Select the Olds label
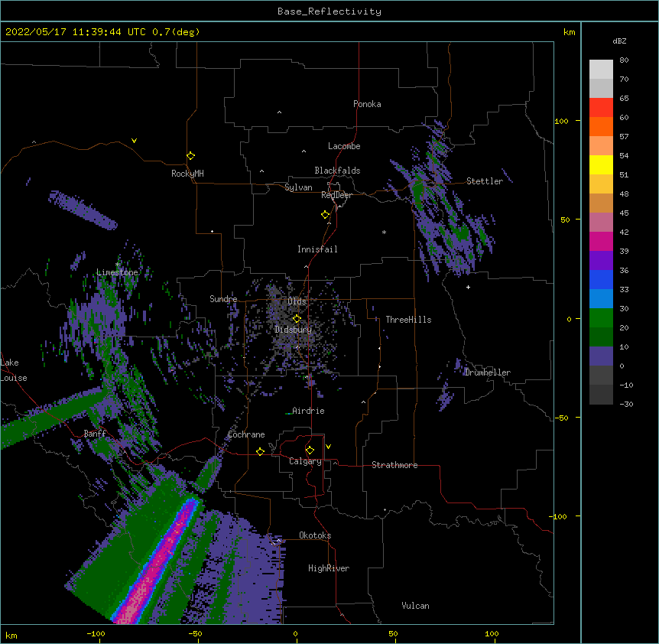659x644 pixels. 297,301
